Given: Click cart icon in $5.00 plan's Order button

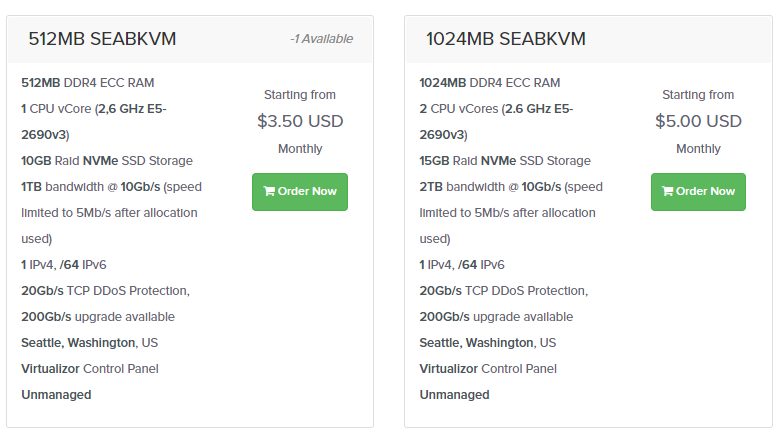Looking at the screenshot, I should [x=667, y=191].
